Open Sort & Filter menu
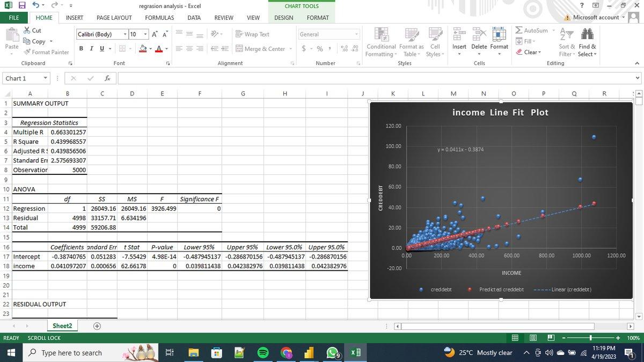644x362 pixels. click(x=566, y=42)
